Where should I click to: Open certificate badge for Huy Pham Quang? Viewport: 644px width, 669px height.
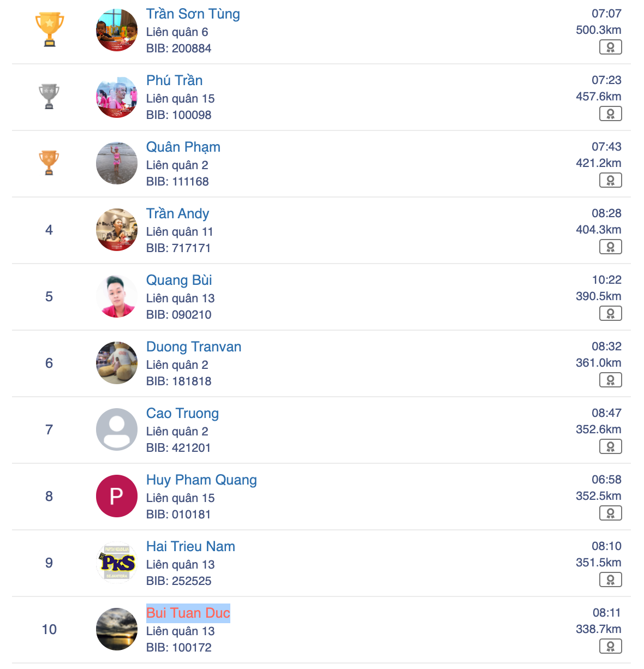610,513
